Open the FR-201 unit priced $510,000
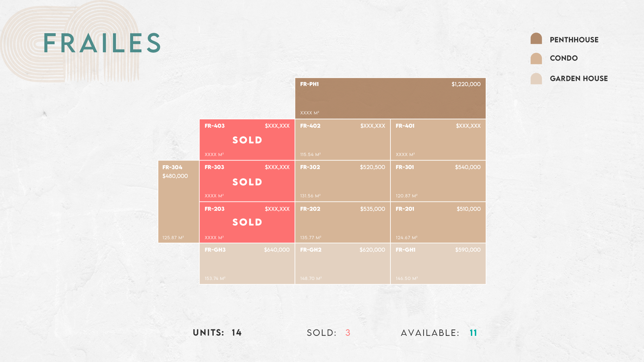 tap(438, 222)
